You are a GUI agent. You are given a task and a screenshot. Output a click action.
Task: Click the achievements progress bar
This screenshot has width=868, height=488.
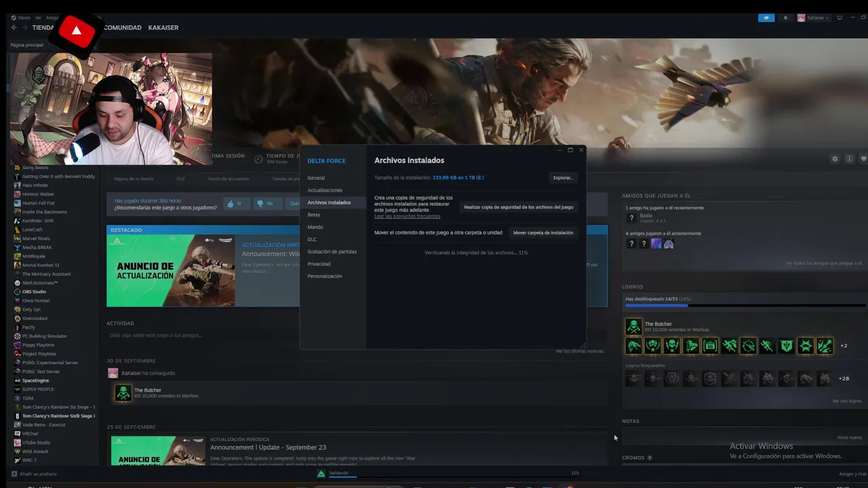tap(744, 306)
